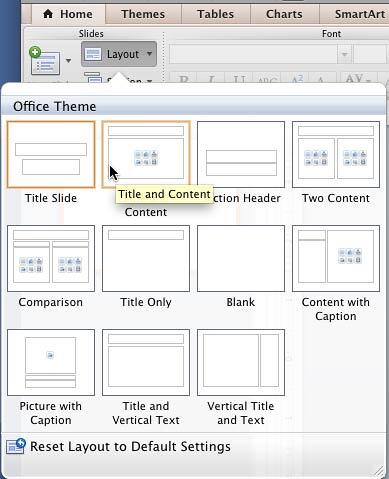Viewport: 389px width, 479px height.
Task: Expand the New Slide dropdown arrow
Action: (x=68, y=61)
